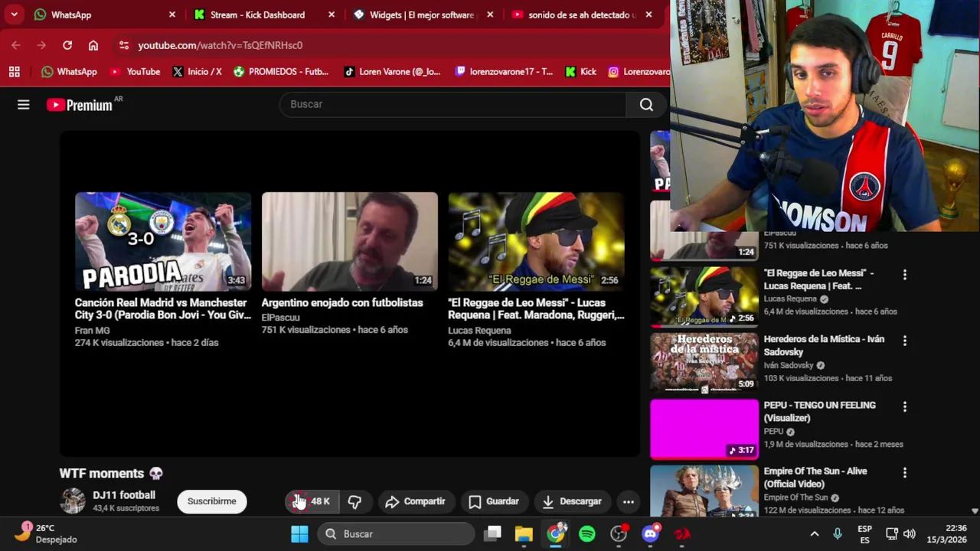Open the Inicio / X bookmark
This screenshot has width=980, height=551.
tap(197, 72)
